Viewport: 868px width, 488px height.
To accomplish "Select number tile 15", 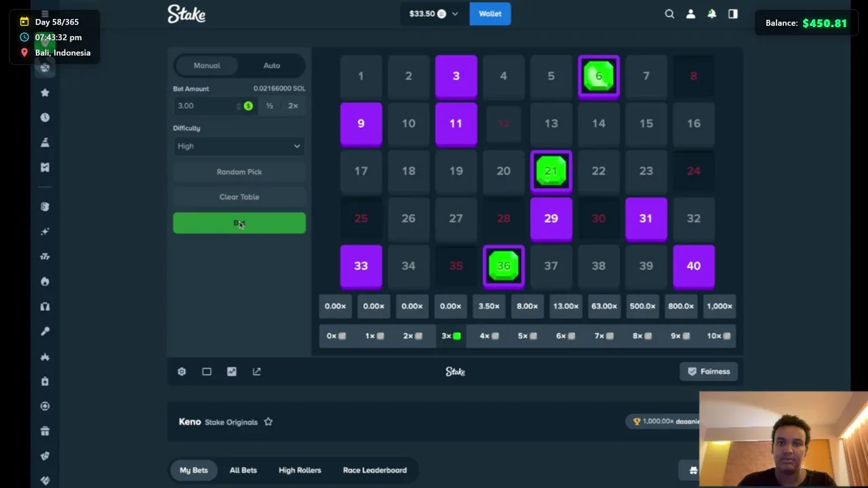I will click(x=646, y=123).
